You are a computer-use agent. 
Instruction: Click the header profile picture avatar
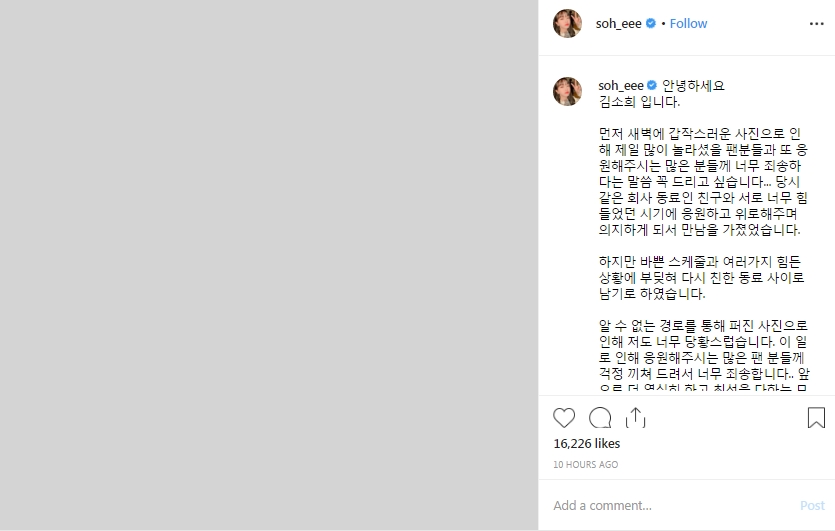(567, 23)
